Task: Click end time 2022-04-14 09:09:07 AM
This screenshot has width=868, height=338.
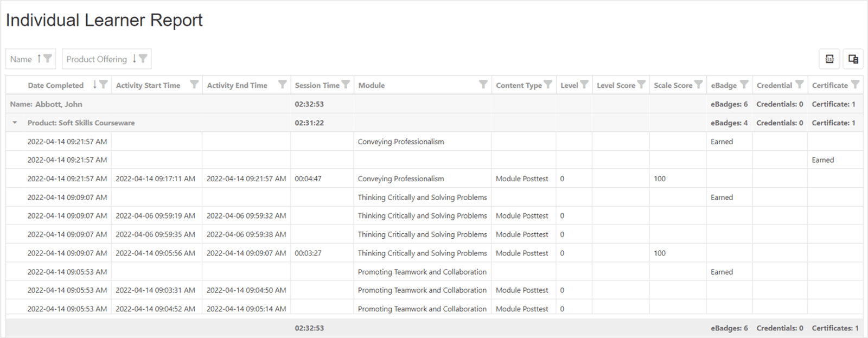Action: click(246, 253)
